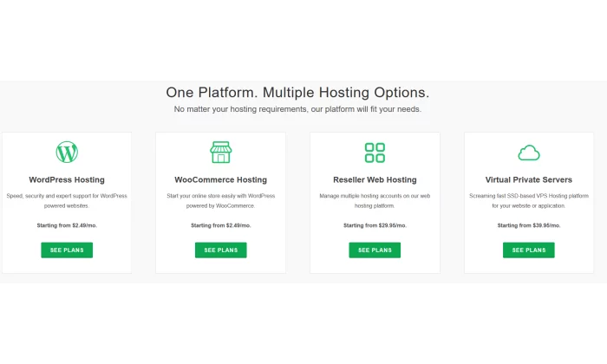This screenshot has width=607, height=364.
Task: Open the WordPress Hosting card title
Action: 67,180
